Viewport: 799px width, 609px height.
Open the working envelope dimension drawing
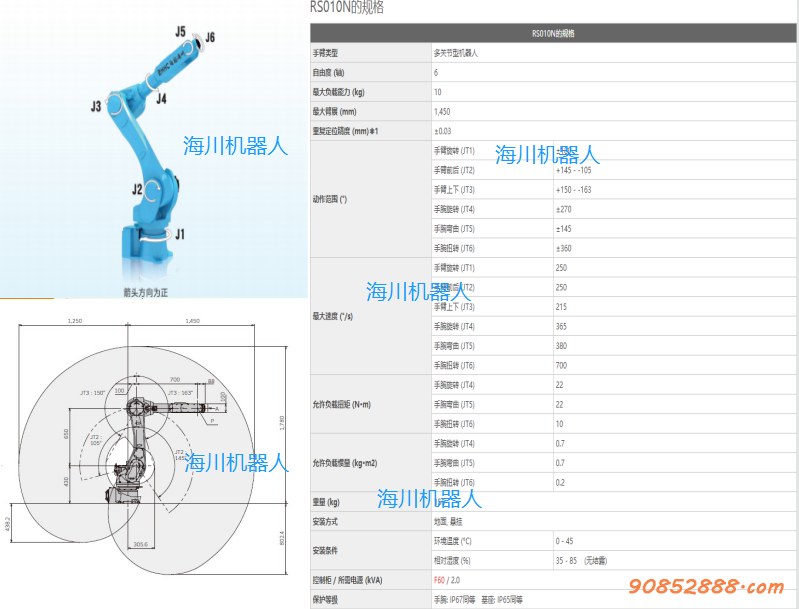pyautogui.click(x=149, y=445)
